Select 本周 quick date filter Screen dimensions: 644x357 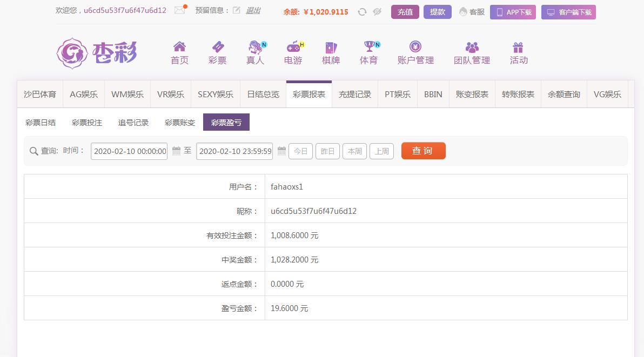point(354,151)
